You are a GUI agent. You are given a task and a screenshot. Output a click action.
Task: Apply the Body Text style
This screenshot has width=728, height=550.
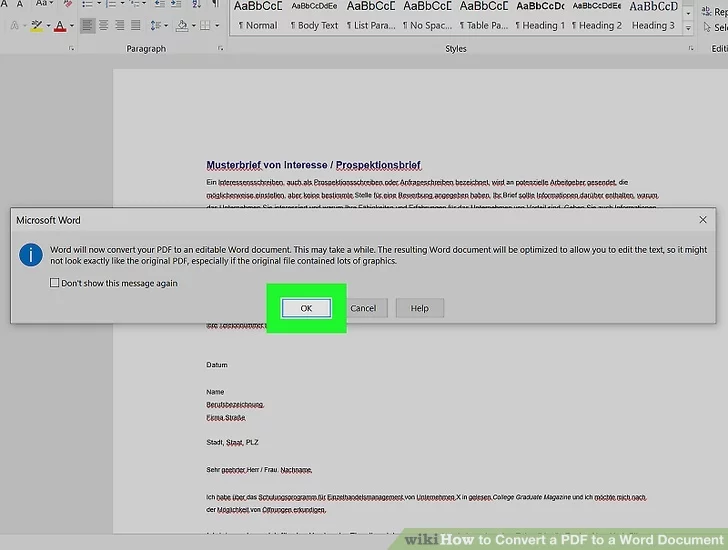coord(314,16)
